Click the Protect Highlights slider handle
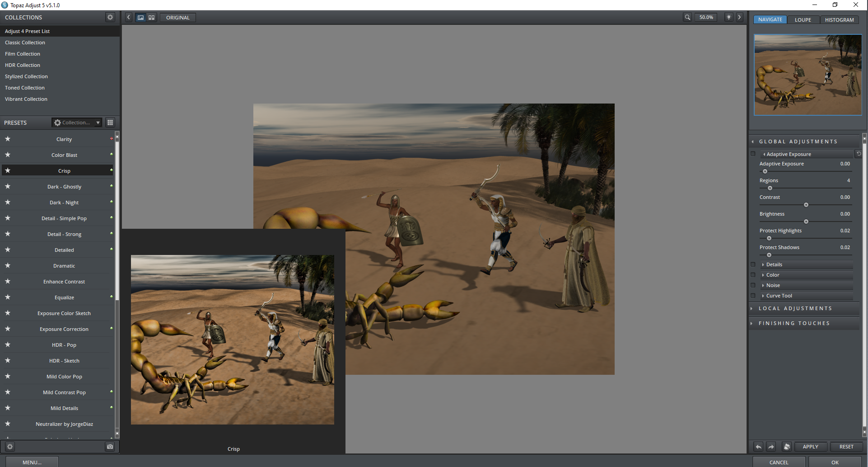The image size is (868, 467). pos(769,238)
